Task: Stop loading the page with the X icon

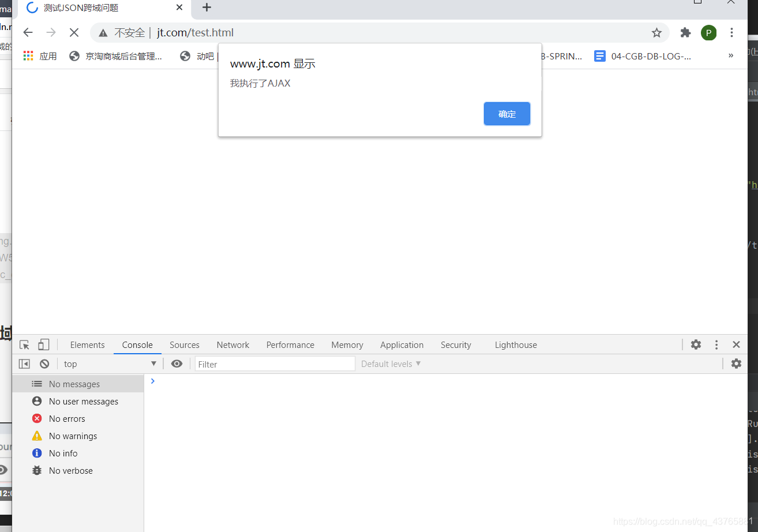Action: point(74,33)
